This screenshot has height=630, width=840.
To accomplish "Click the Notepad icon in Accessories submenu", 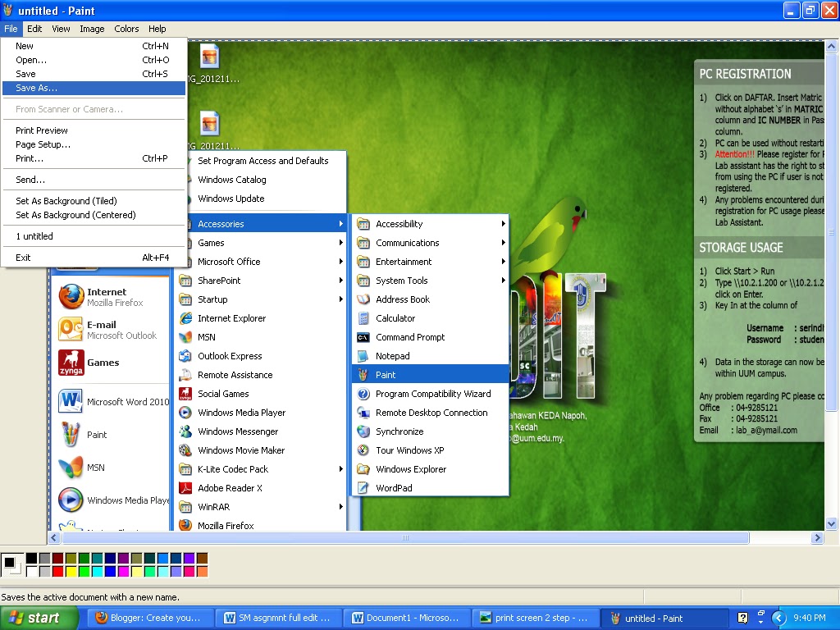I will 363,356.
